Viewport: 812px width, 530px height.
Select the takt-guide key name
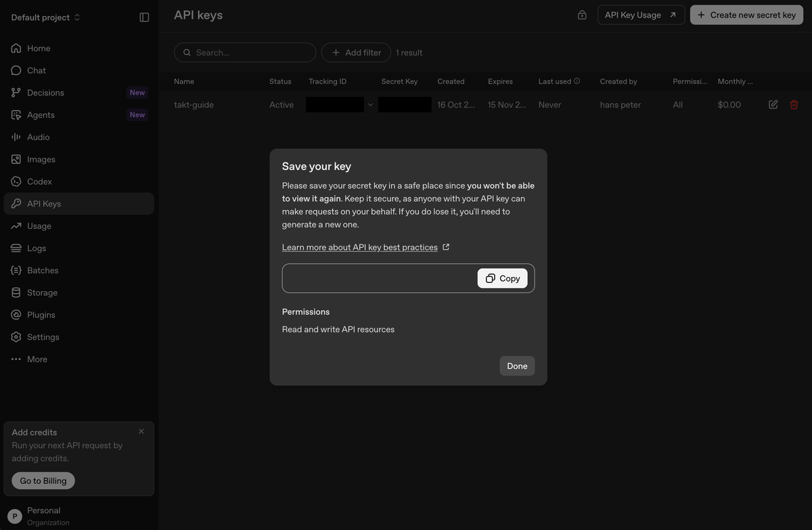pyautogui.click(x=194, y=105)
